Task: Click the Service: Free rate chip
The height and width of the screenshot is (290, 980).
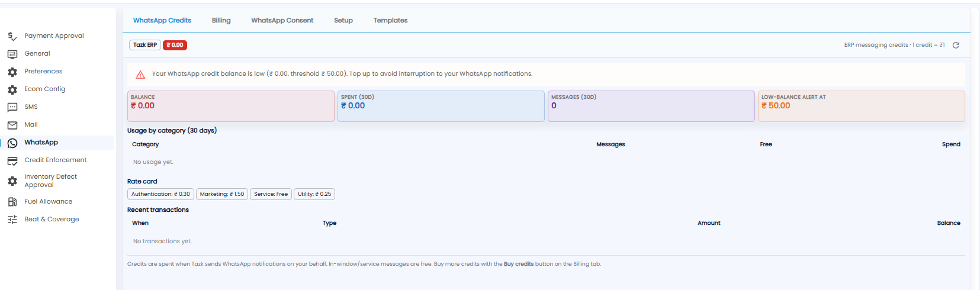Action: [271, 194]
